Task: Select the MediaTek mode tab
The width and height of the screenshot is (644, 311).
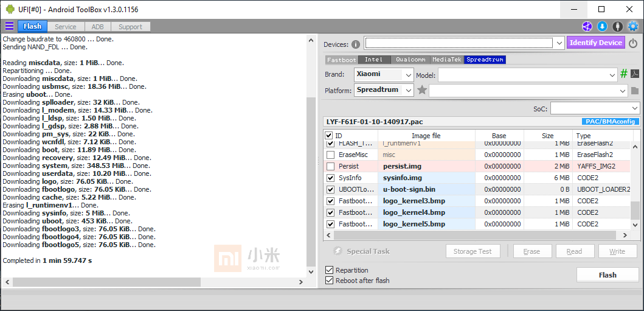Action: (447, 60)
